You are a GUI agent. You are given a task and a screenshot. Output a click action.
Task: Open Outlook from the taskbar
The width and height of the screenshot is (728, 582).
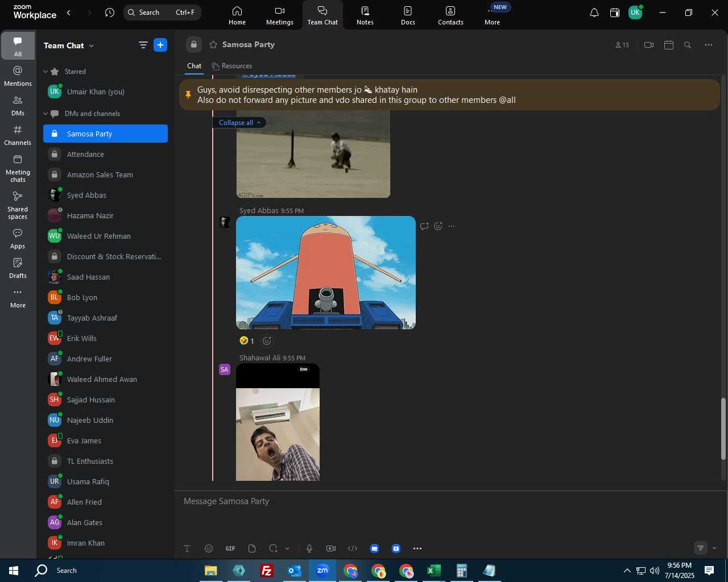(294, 571)
